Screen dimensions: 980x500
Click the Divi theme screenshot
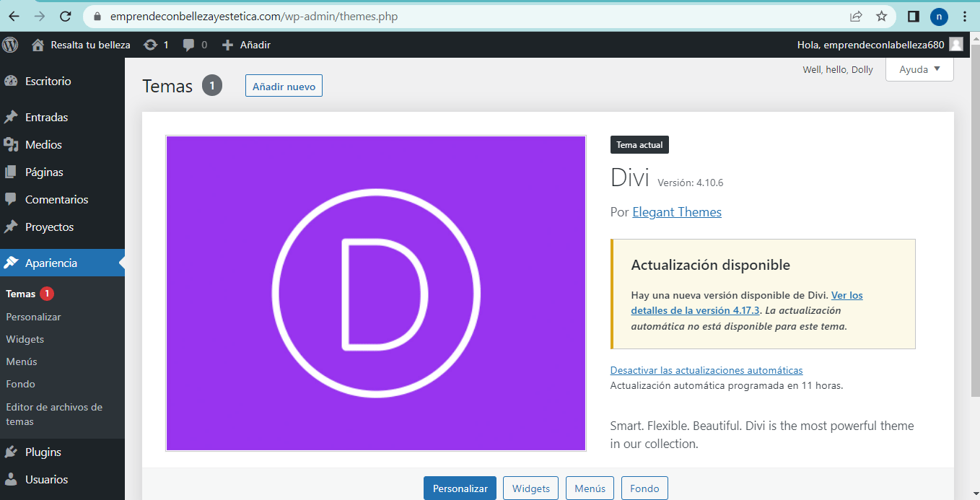tap(376, 294)
